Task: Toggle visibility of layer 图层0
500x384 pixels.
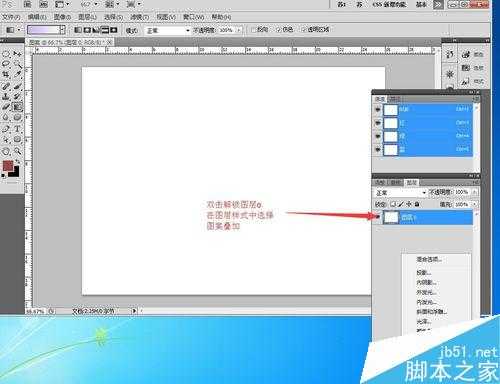Action: [378, 217]
